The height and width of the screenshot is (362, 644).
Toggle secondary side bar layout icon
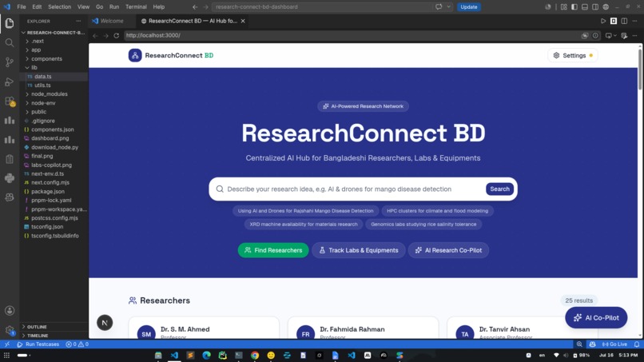pyautogui.click(x=595, y=7)
